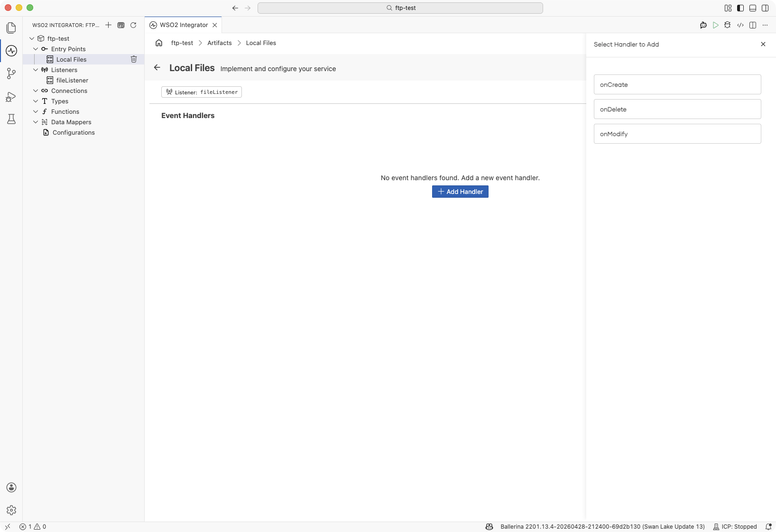Open Manage settings gear
776x532 pixels.
click(11, 510)
